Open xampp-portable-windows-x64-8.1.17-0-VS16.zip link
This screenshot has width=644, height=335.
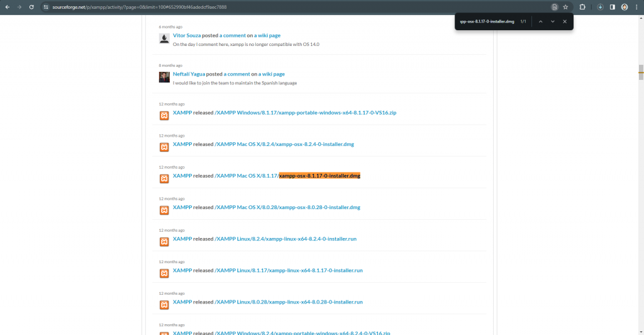click(x=306, y=113)
